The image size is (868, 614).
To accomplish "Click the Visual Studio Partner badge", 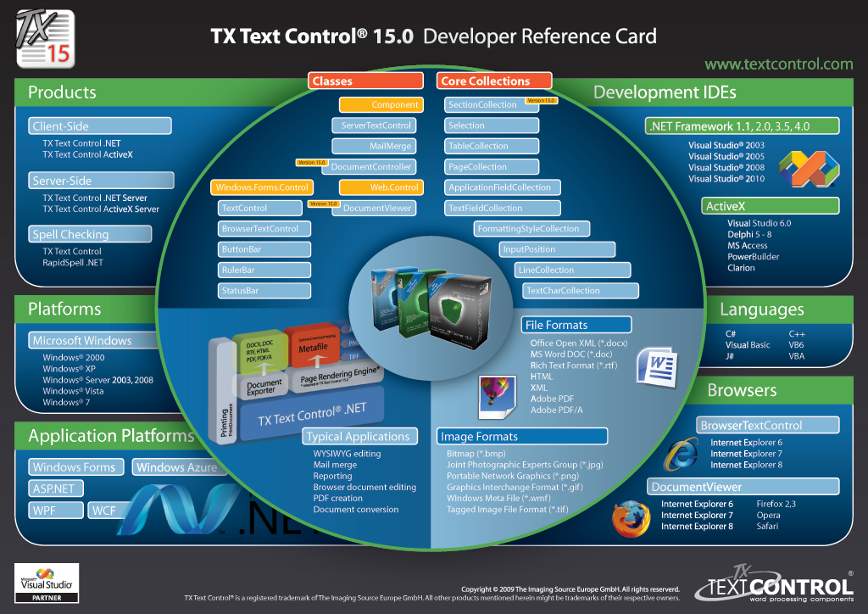I will [x=47, y=583].
